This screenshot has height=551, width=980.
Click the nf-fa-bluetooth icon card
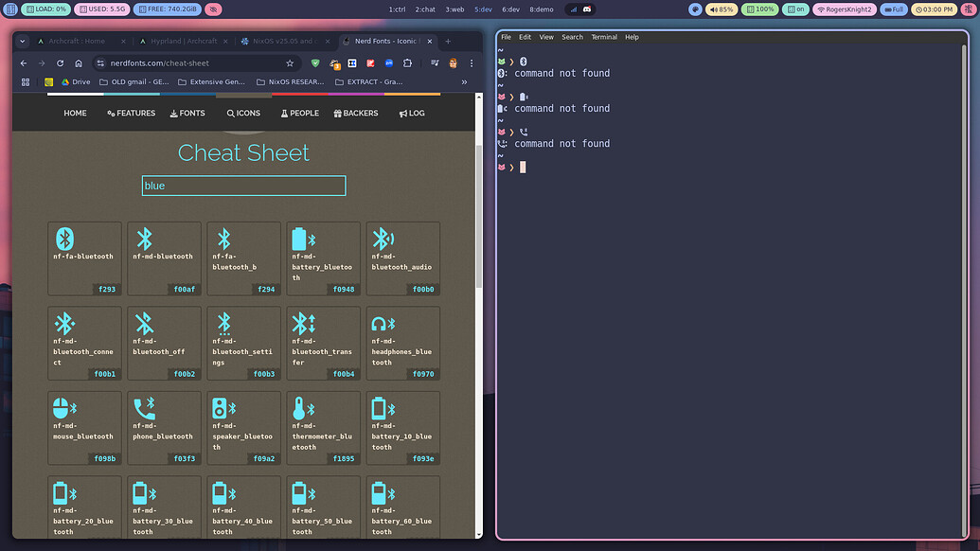(84, 256)
